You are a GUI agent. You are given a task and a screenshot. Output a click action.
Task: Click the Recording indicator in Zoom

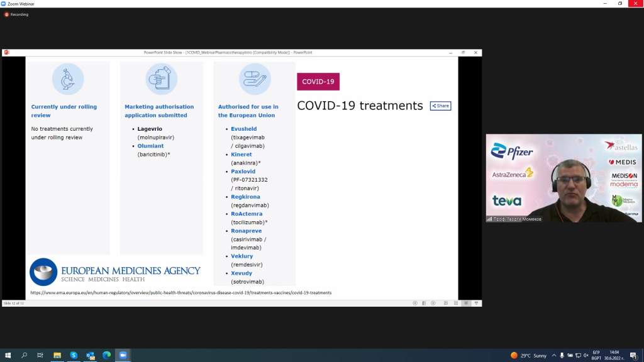(x=16, y=14)
